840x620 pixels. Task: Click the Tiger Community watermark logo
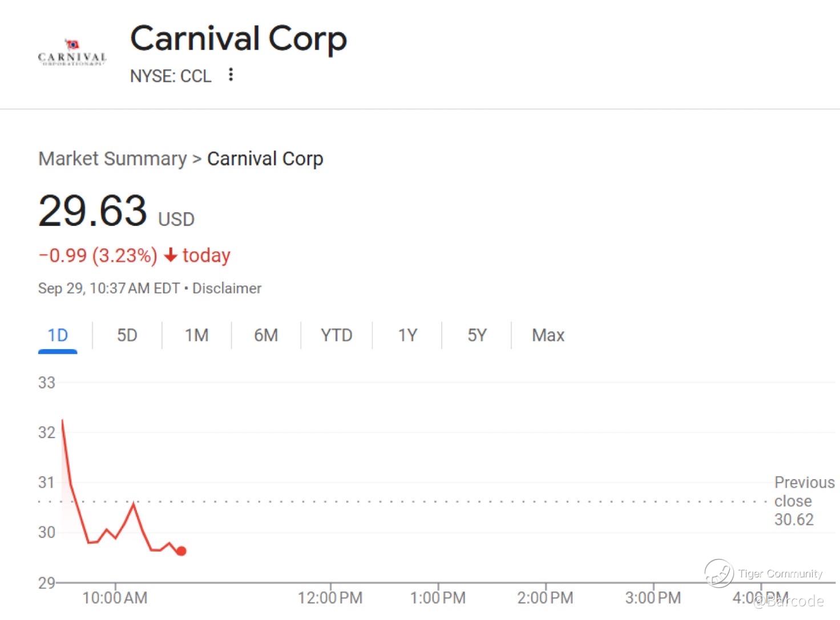[x=720, y=573]
